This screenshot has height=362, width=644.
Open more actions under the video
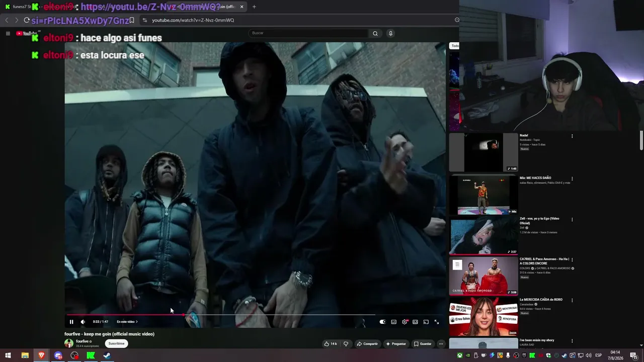(x=441, y=344)
